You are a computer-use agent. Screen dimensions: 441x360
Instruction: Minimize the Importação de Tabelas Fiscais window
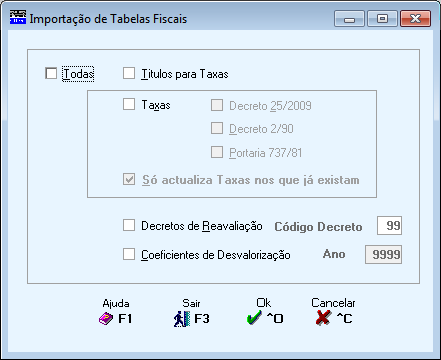349,19
